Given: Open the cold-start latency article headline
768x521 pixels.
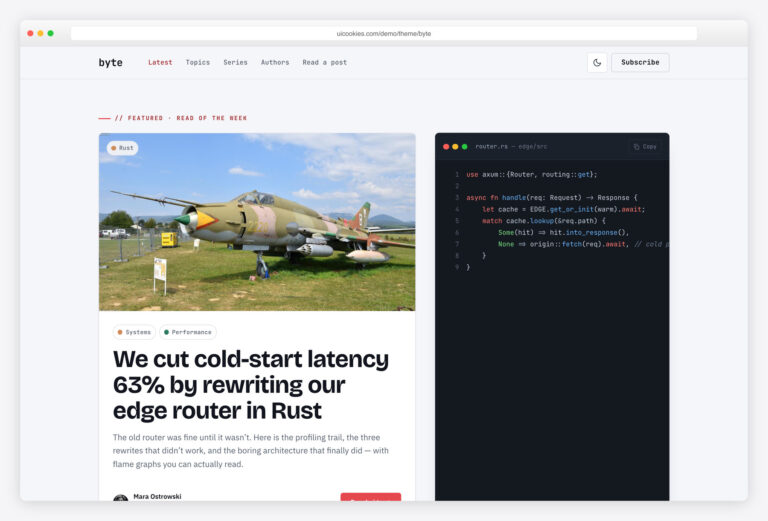Looking at the screenshot, I should (x=251, y=384).
